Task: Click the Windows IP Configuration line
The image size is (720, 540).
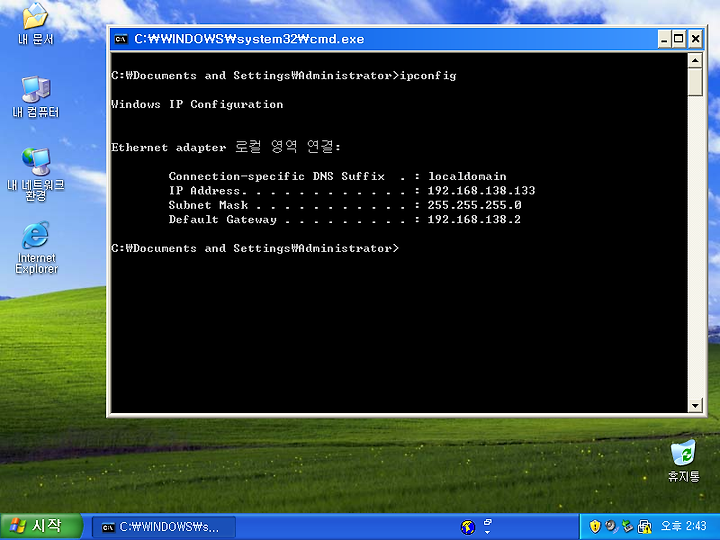Action: (197, 104)
